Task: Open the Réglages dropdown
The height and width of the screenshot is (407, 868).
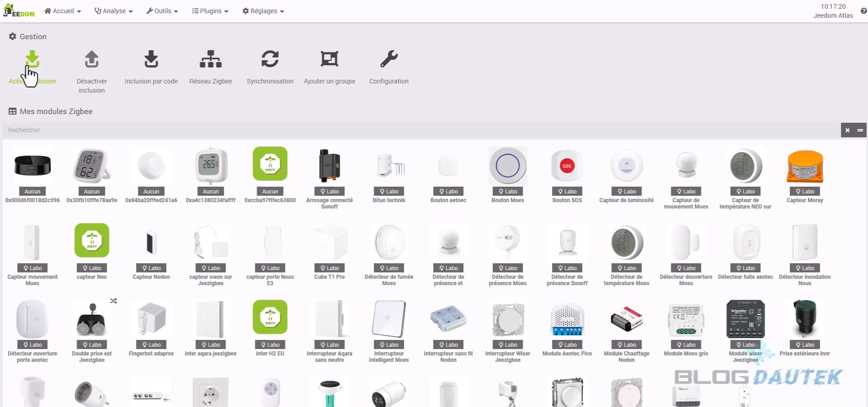Action: pos(263,11)
